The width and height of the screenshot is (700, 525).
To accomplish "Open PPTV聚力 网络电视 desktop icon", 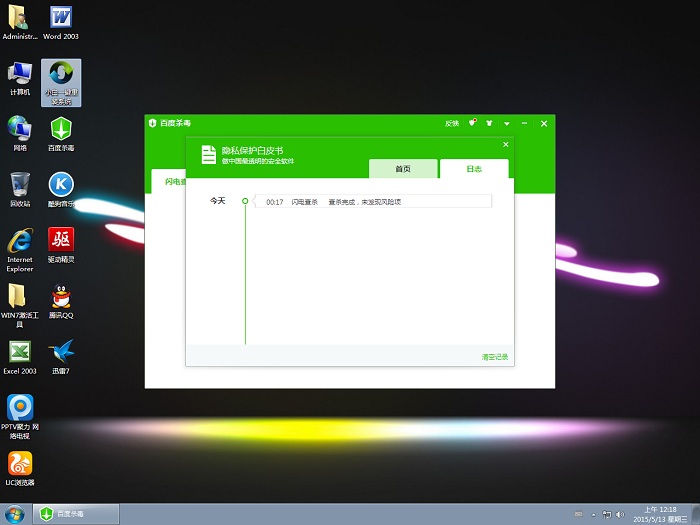I will click(x=20, y=416).
